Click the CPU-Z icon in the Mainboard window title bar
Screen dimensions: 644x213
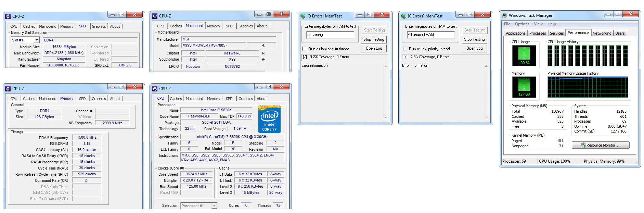[155, 16]
